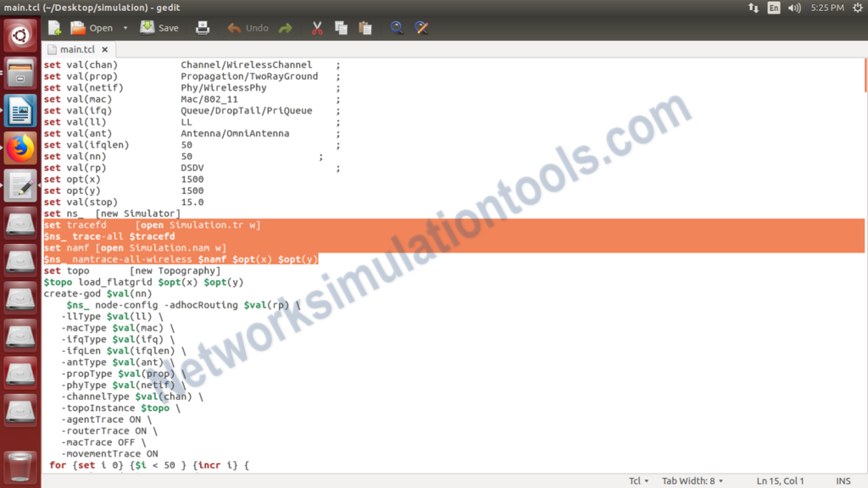
Task: Cut the highlighted text
Action: pyautogui.click(x=316, y=27)
